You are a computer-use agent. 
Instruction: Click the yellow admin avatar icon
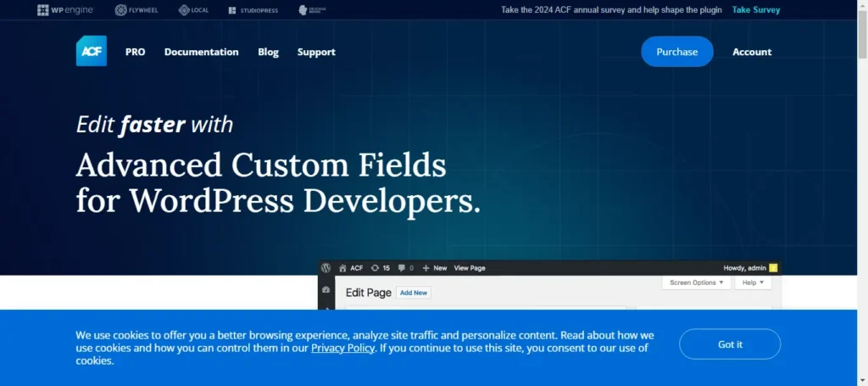click(773, 268)
